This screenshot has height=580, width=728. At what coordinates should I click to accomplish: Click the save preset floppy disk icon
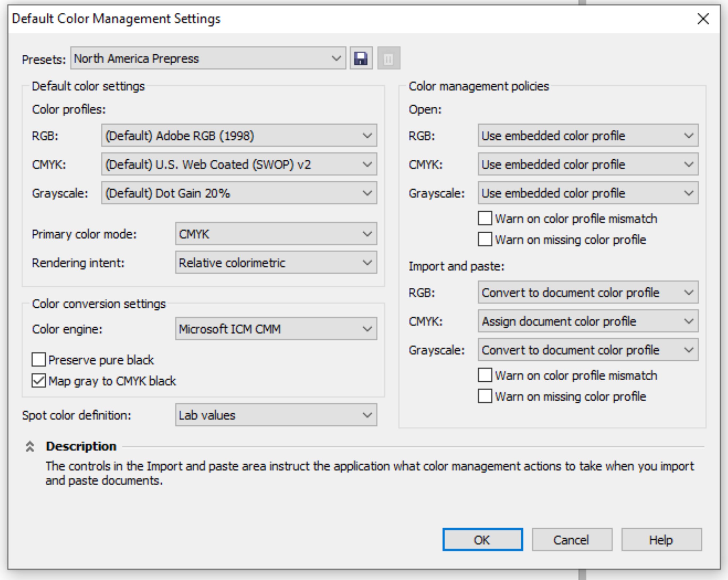(x=361, y=58)
